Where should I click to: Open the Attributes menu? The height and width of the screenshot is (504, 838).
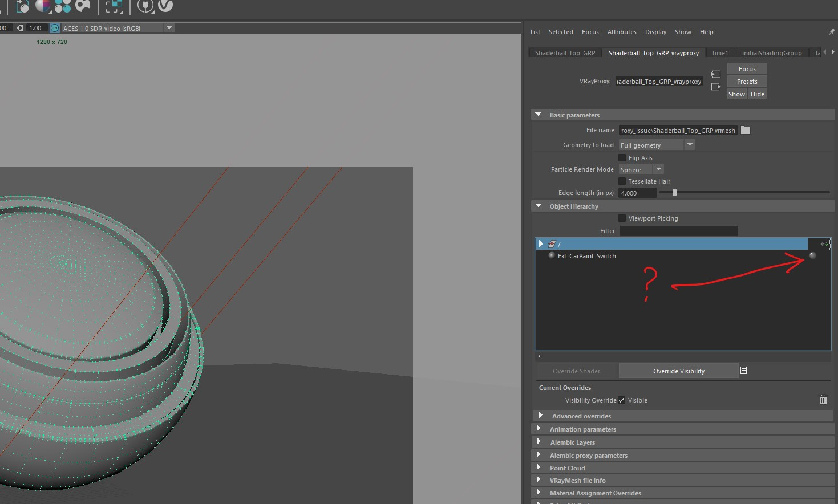click(x=622, y=32)
